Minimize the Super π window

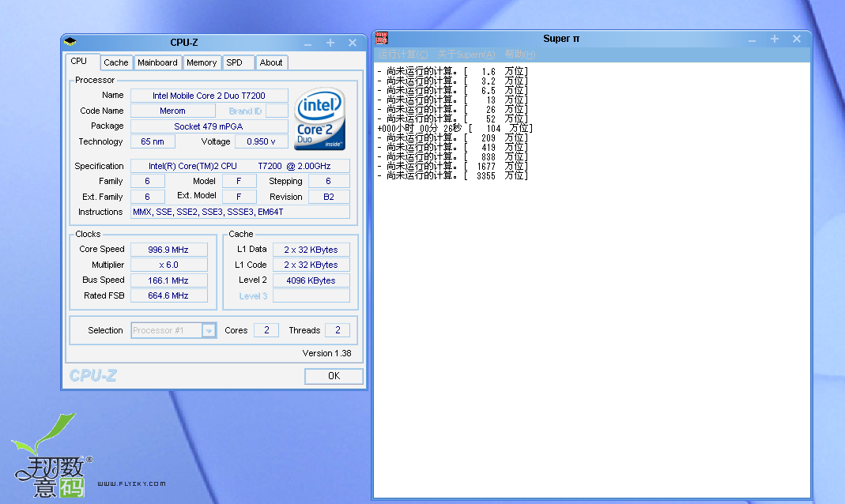click(753, 39)
